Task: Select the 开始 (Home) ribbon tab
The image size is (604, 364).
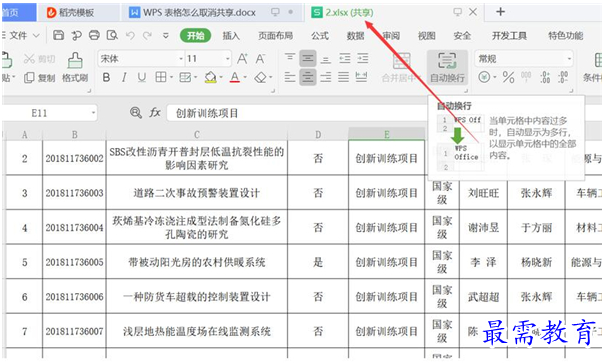Action: [195, 35]
